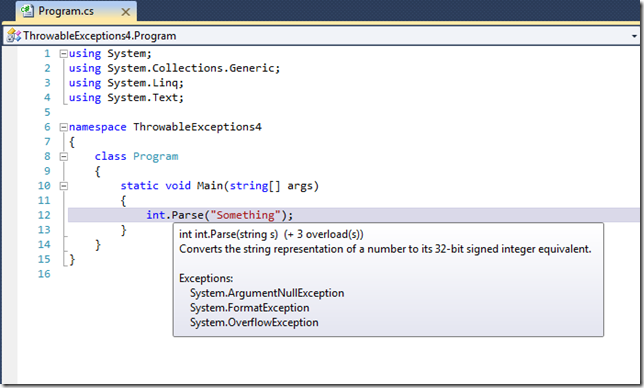644x388 pixels.
Task: Click the 'static' keyword on line 10
Action: 139,186
